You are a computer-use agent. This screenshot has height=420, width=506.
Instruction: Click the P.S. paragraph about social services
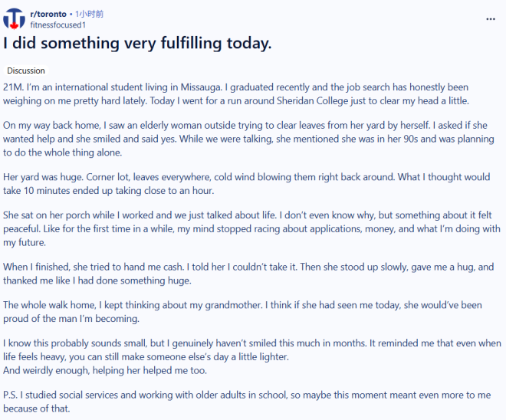pyautogui.click(x=247, y=402)
